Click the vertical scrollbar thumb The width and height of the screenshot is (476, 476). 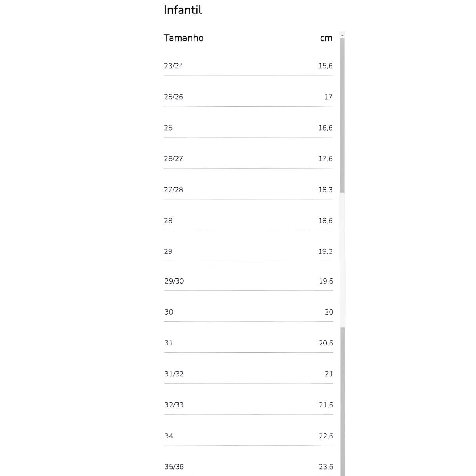[x=342, y=115]
